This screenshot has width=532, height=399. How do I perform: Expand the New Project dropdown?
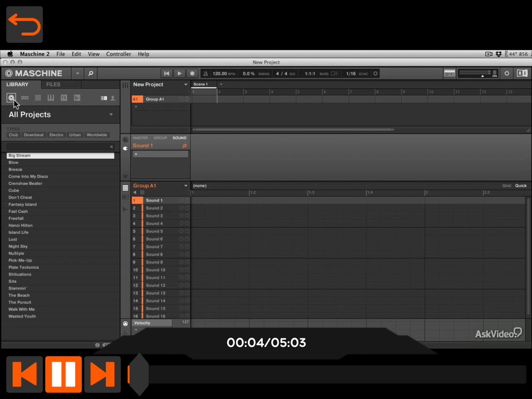(186, 85)
